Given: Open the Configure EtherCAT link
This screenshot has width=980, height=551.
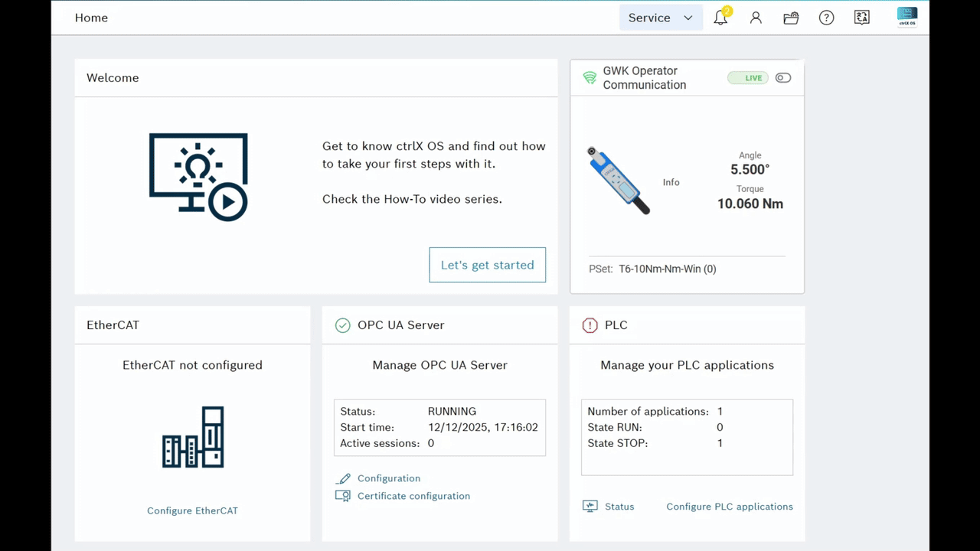Looking at the screenshot, I should point(192,510).
